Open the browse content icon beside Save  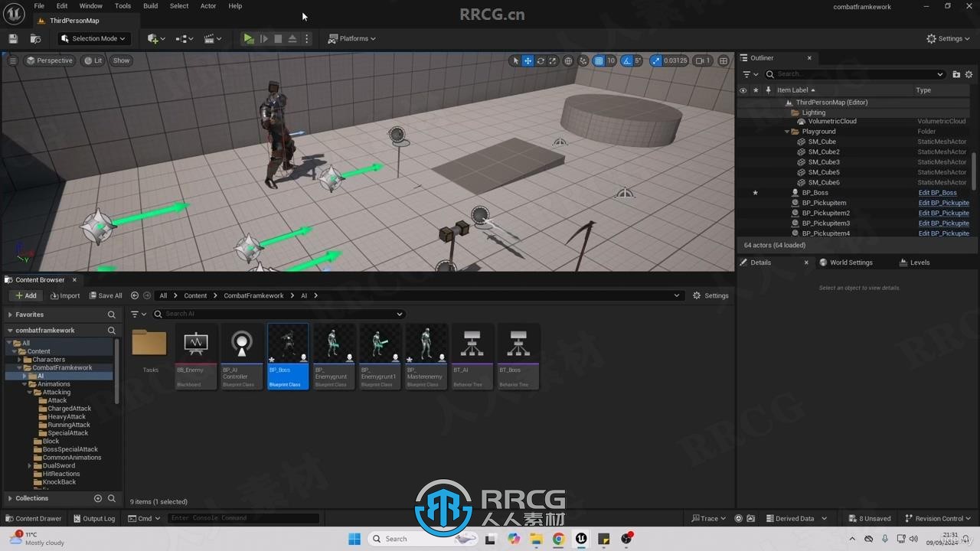(x=35, y=38)
